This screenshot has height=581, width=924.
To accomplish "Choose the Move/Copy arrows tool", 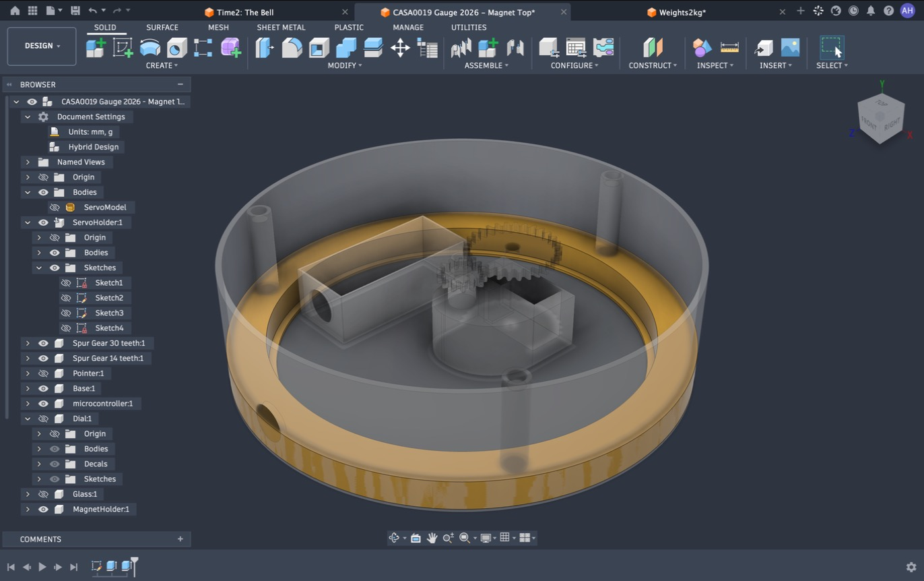I will tap(400, 47).
